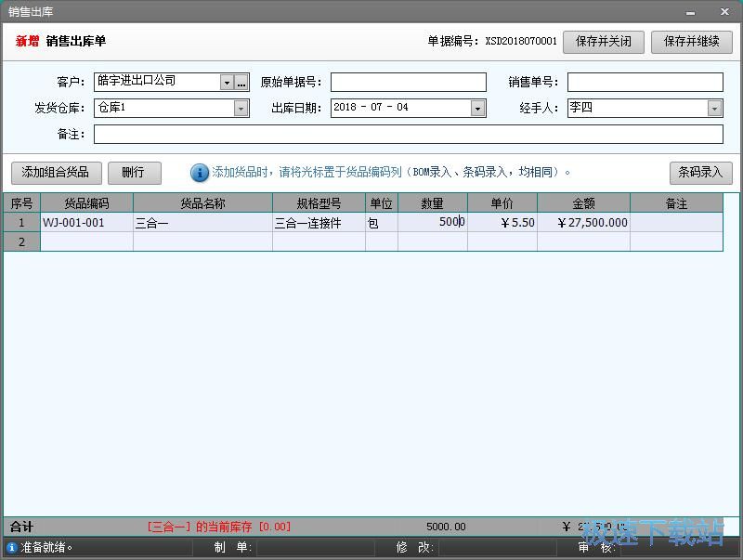Click 单价 column header
Viewport: 743px width, 560px height.
(502, 203)
